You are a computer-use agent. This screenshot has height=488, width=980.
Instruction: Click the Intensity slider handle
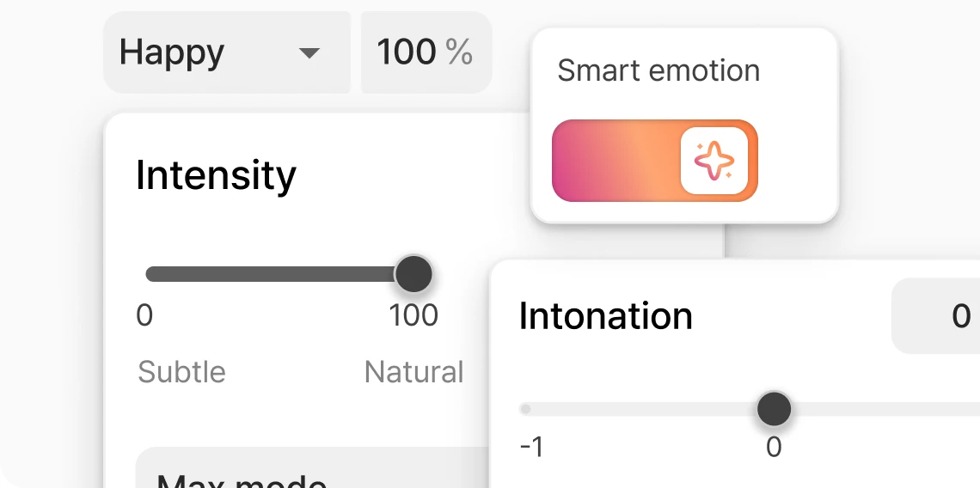pos(413,274)
